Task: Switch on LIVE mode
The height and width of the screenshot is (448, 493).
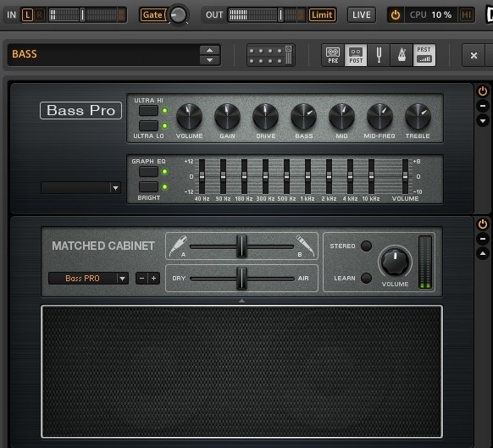Action: [x=361, y=14]
